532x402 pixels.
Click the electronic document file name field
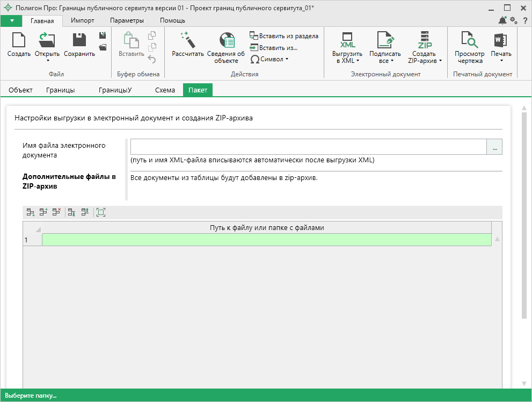coord(308,147)
